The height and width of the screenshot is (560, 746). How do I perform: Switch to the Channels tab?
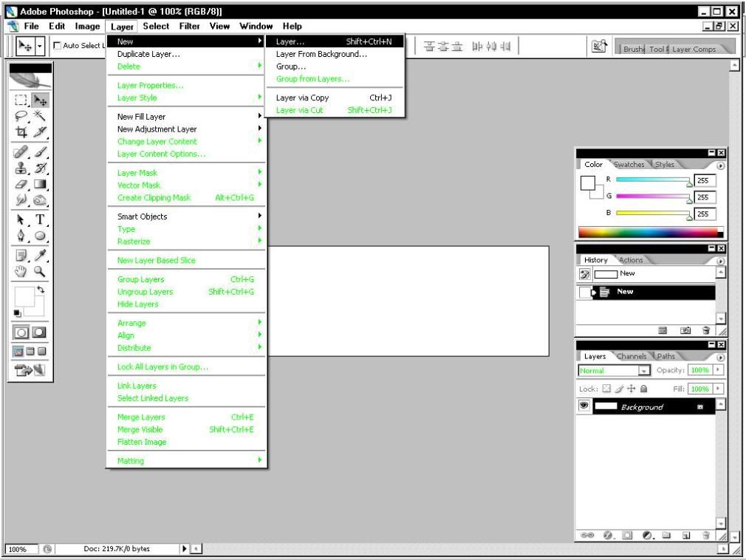(632, 356)
